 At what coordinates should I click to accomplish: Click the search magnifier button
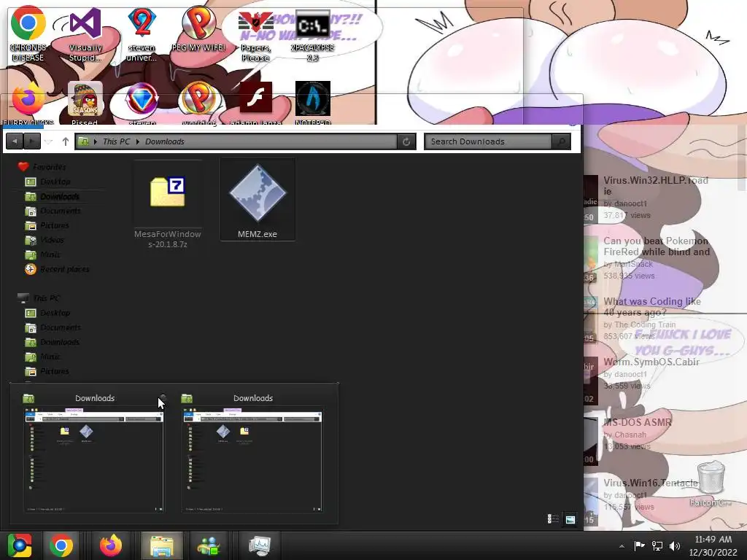561,141
